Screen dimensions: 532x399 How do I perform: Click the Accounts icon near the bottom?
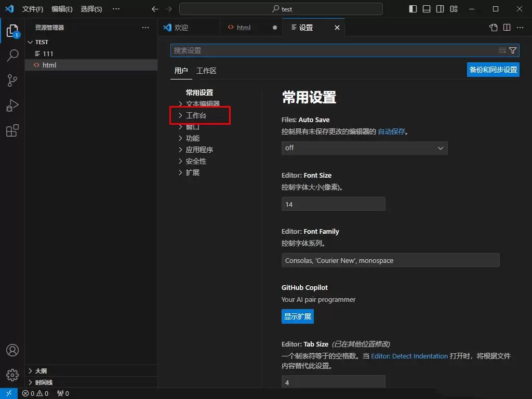click(x=12, y=350)
